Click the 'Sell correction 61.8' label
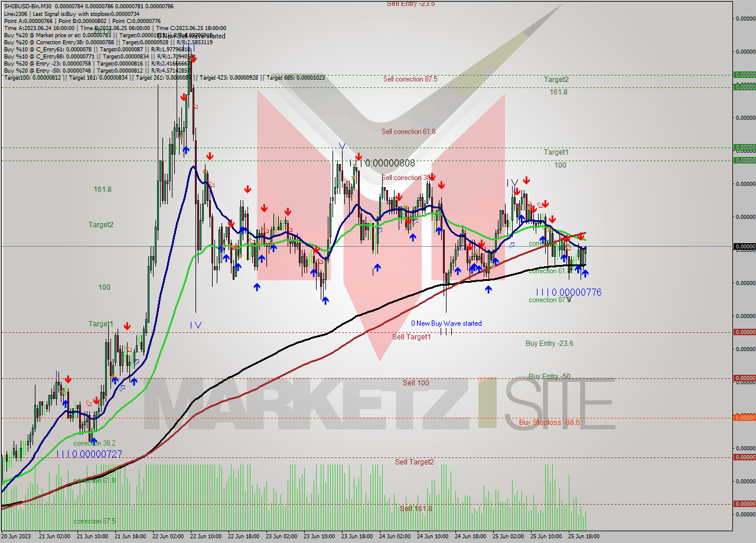This screenshot has height=543, width=756. [409, 132]
